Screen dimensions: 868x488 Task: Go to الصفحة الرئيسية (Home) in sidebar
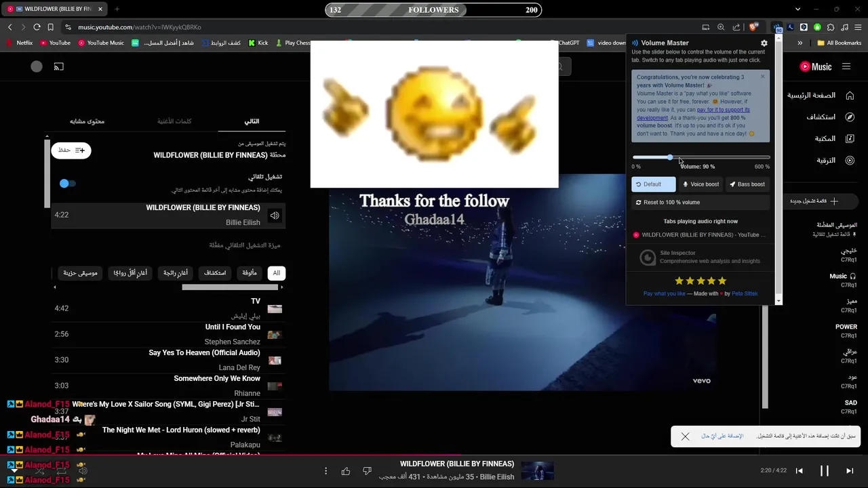coord(819,96)
